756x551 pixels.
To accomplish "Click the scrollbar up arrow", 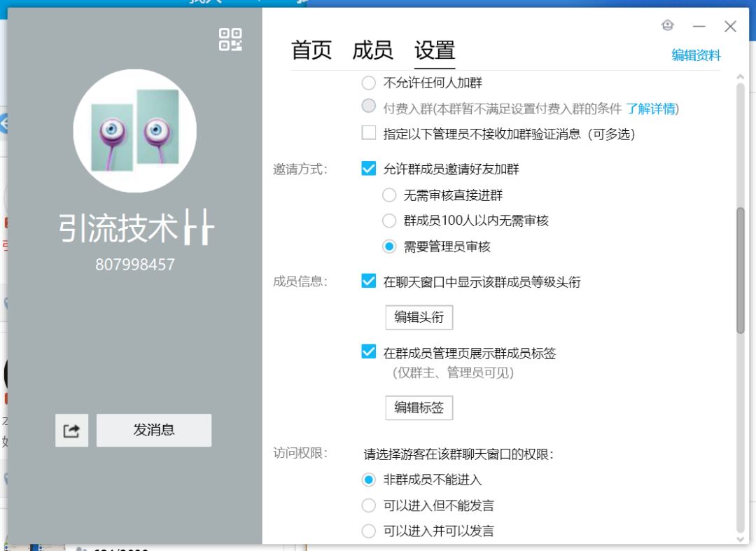I will (x=741, y=77).
